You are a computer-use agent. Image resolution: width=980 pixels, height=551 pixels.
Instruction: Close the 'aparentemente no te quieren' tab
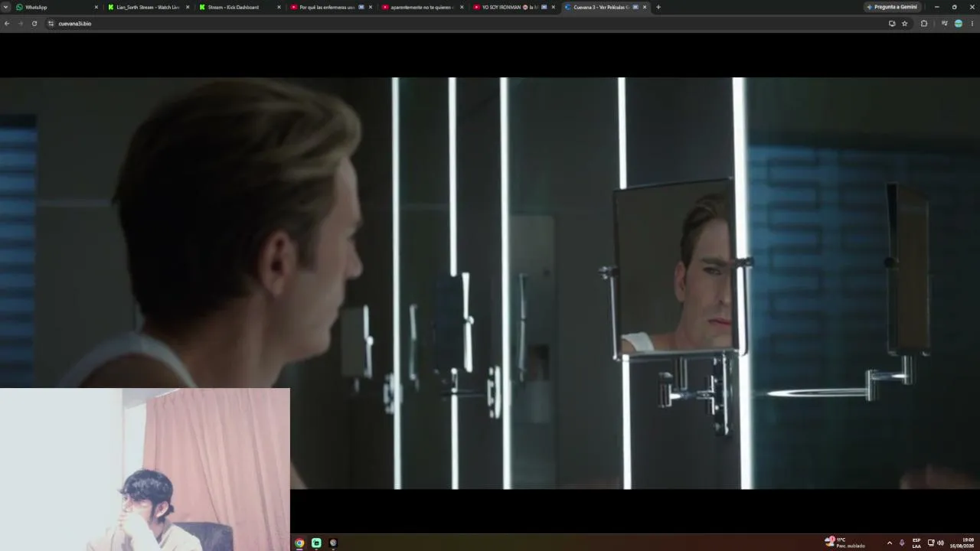(462, 7)
